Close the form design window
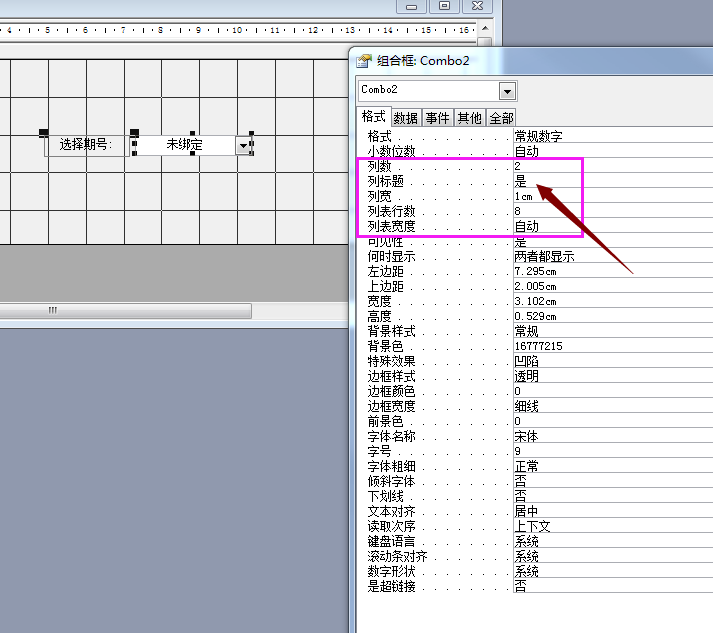Image resolution: width=713 pixels, height=633 pixels. [x=477, y=6]
